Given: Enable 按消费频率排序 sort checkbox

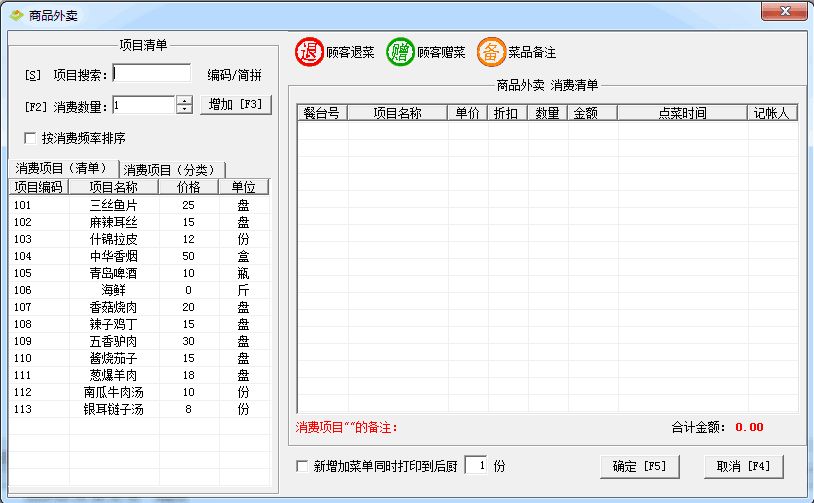Looking at the screenshot, I should [x=30, y=138].
